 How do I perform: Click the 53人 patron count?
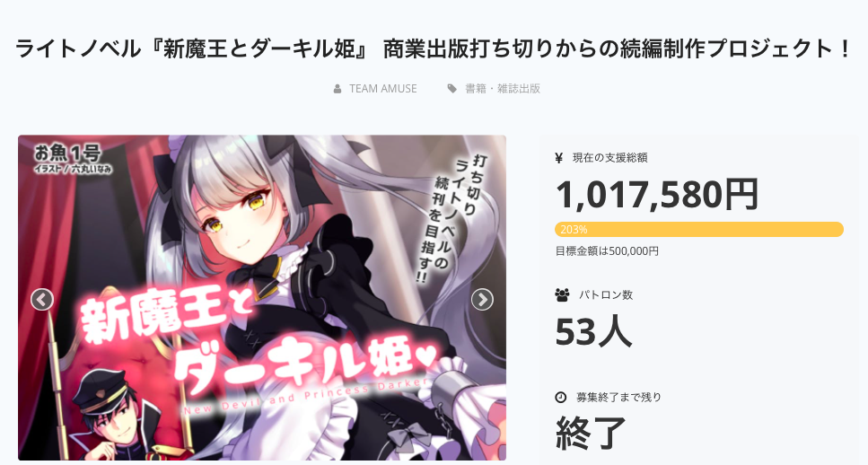coord(593,331)
